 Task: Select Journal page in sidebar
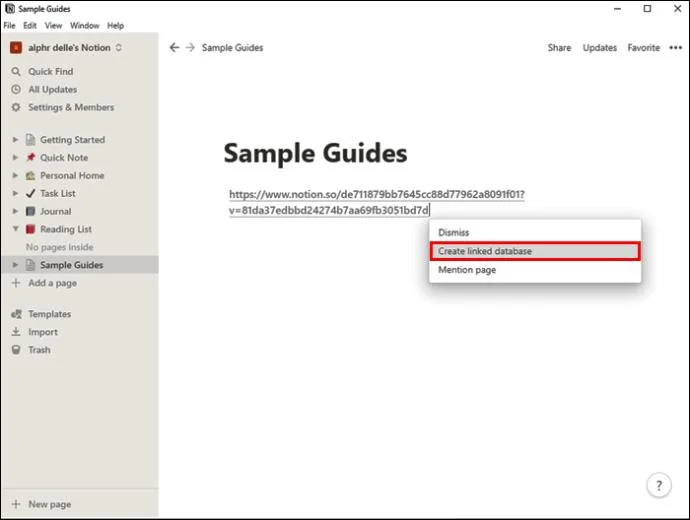click(x=55, y=211)
